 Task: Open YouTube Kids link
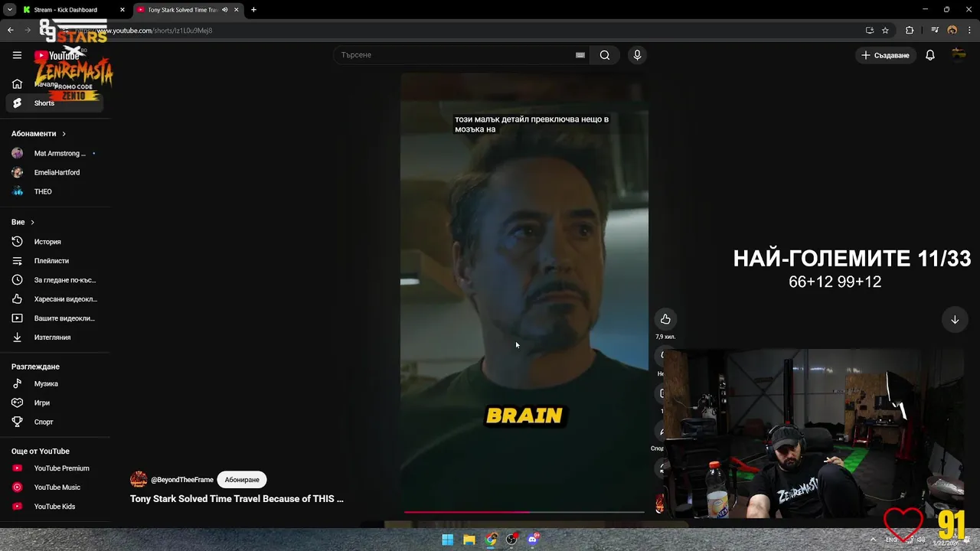(x=54, y=507)
